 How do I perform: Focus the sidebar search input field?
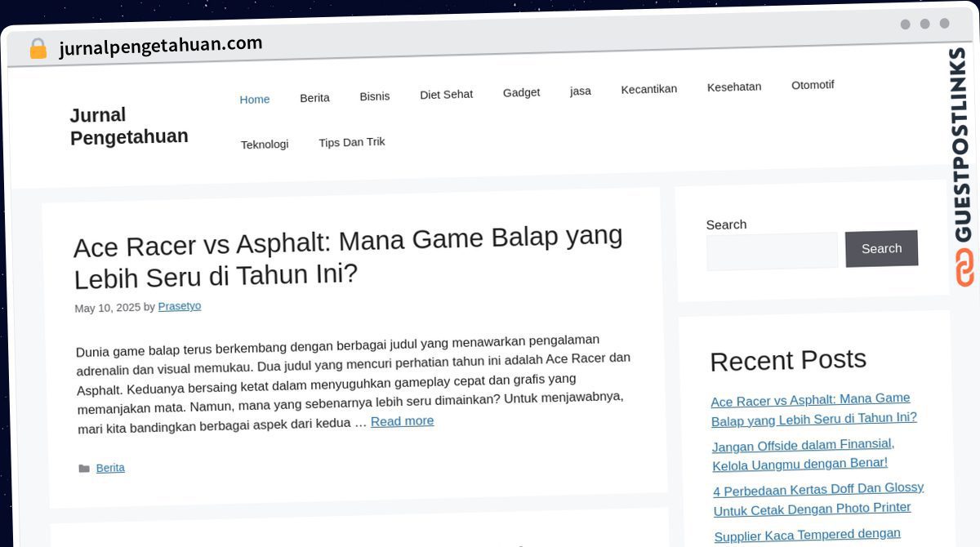(x=772, y=251)
